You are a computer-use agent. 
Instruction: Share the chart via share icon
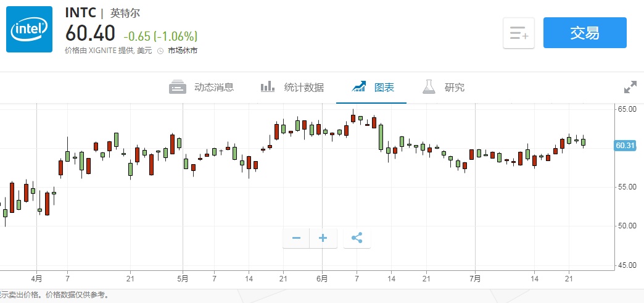point(357,238)
